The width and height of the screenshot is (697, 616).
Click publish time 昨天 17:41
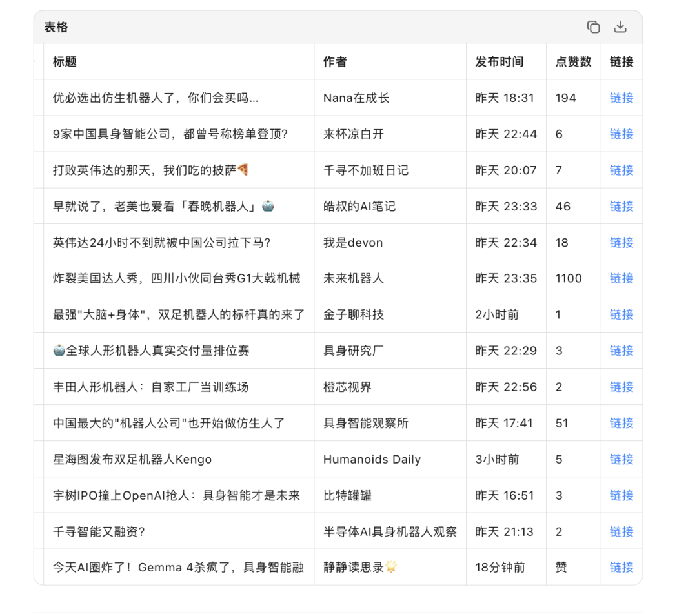pyautogui.click(x=504, y=423)
